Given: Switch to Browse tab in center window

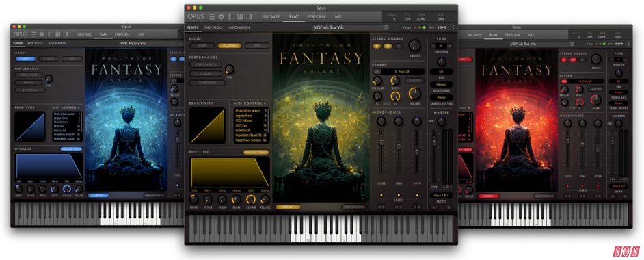Looking at the screenshot, I should point(271,17).
